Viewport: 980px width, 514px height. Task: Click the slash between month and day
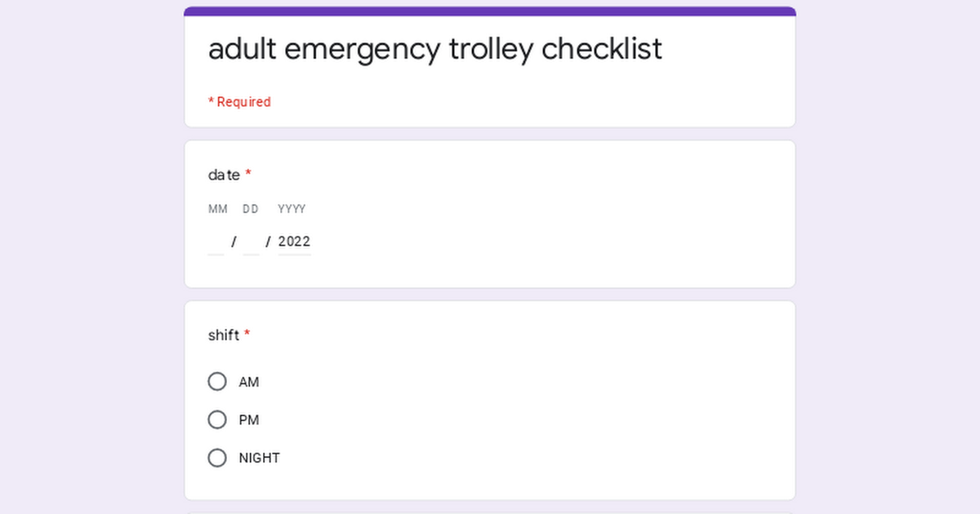(234, 242)
